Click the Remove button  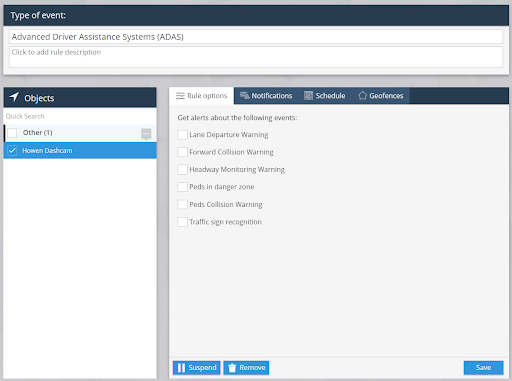click(x=246, y=368)
